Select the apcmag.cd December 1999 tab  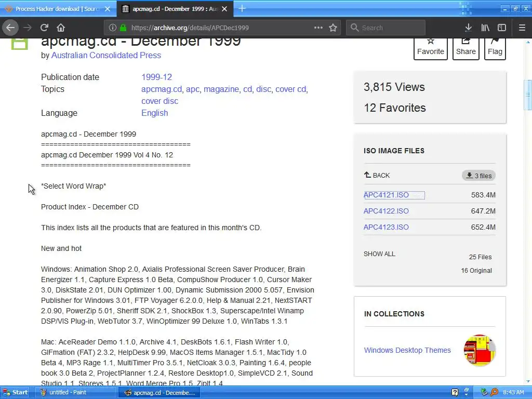(175, 9)
